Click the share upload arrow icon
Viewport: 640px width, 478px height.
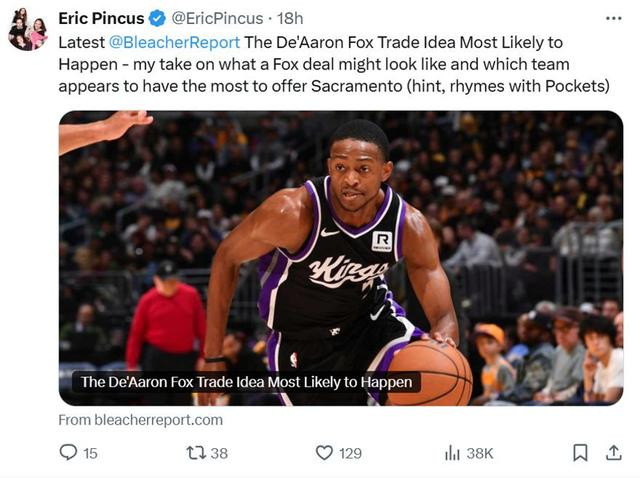point(613,453)
